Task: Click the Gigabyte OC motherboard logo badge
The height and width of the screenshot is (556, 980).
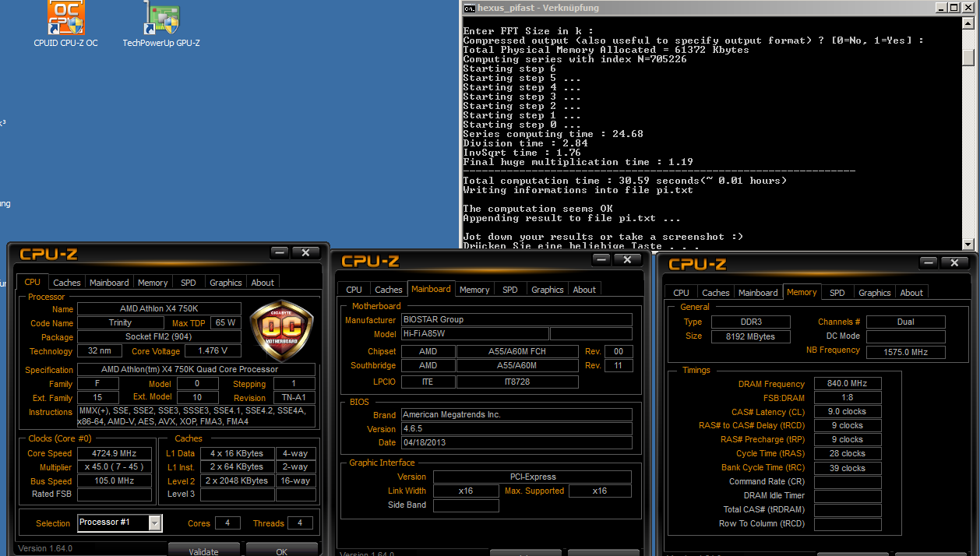Action: coord(281,331)
